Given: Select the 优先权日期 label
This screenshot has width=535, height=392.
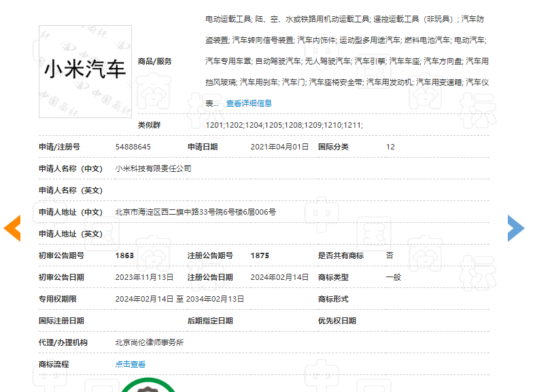Looking at the screenshot, I should click(x=337, y=321).
